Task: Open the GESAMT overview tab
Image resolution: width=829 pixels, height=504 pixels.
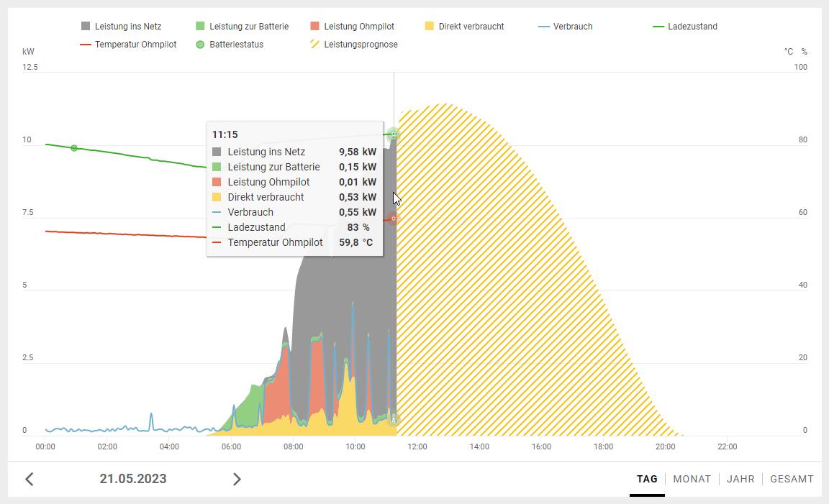Action: (x=792, y=479)
